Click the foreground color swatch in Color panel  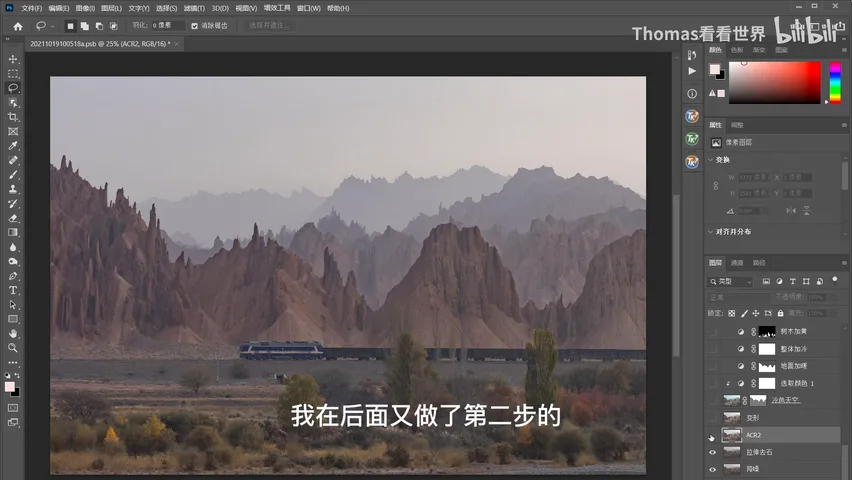coord(715,70)
